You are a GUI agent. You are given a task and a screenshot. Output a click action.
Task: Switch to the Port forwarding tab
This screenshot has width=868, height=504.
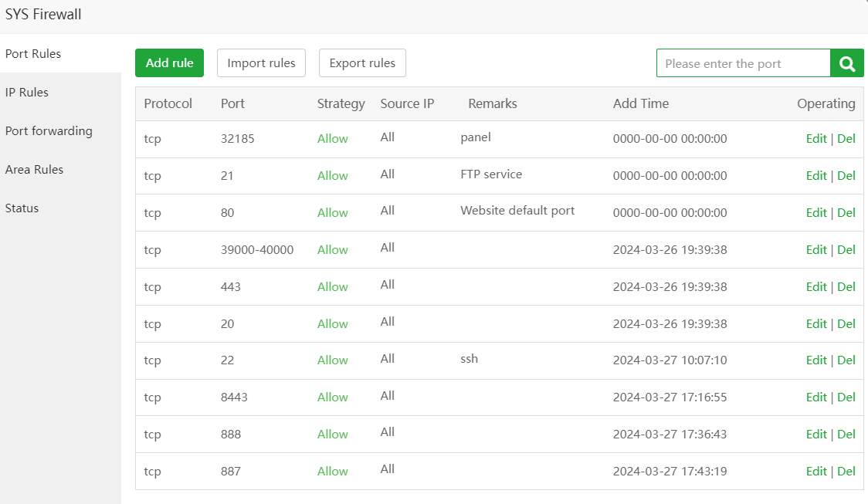[49, 130]
